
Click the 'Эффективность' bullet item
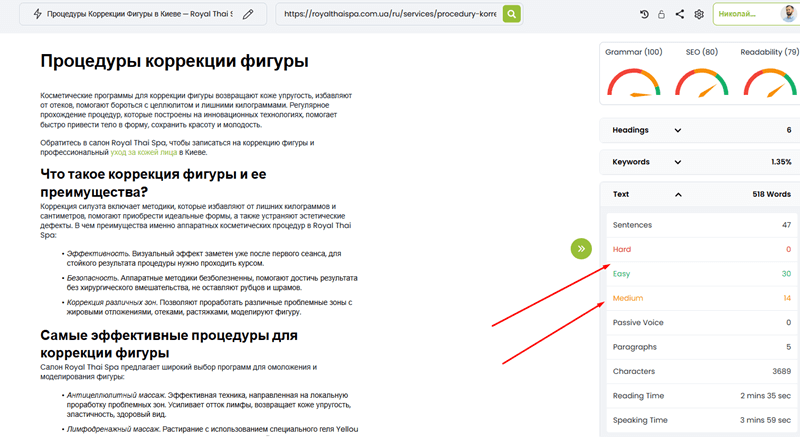pyautogui.click(x=204, y=259)
